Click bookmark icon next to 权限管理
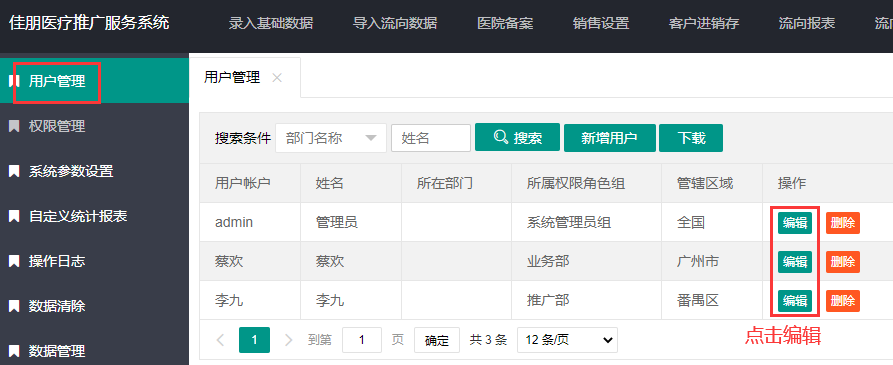The height and width of the screenshot is (365, 893). [x=14, y=126]
